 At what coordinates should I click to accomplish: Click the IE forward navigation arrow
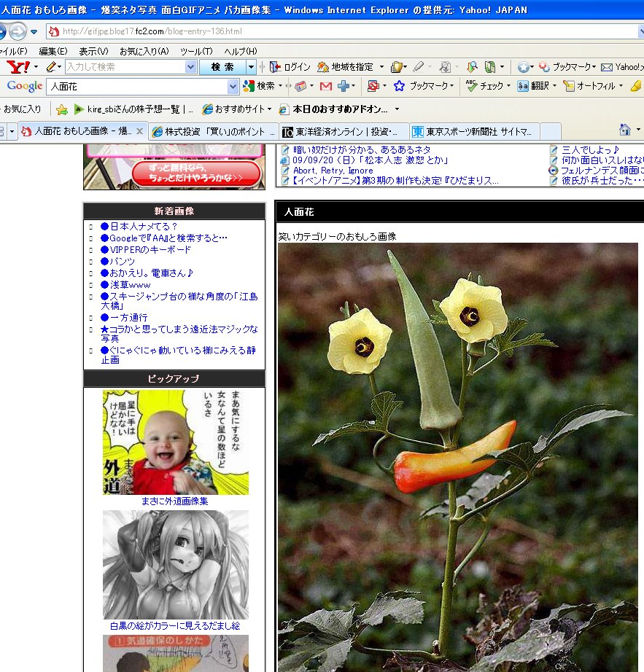pos(17,31)
